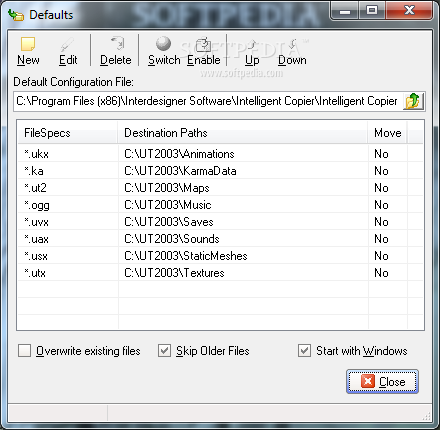Minimize the Defaults window
This screenshot has width=440, height=430.
[345, 11]
